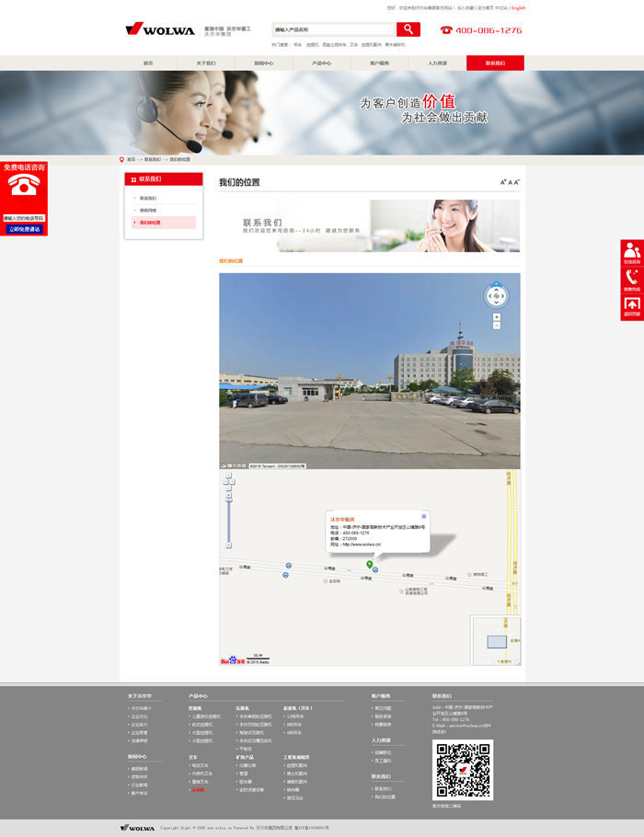
Task: Click the 立即免费通话 free call button
Action: (24, 229)
